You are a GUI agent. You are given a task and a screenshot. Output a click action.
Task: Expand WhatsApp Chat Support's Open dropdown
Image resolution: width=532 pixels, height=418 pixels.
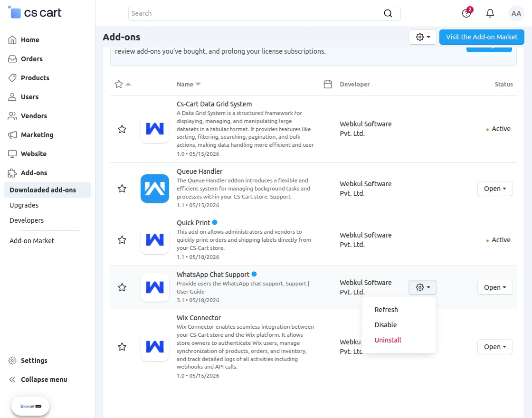(495, 287)
